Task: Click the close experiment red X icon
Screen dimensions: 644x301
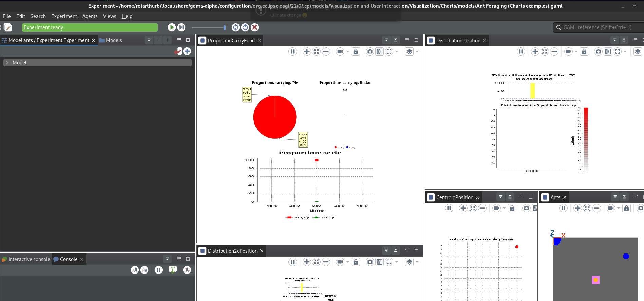Action: coord(255,27)
